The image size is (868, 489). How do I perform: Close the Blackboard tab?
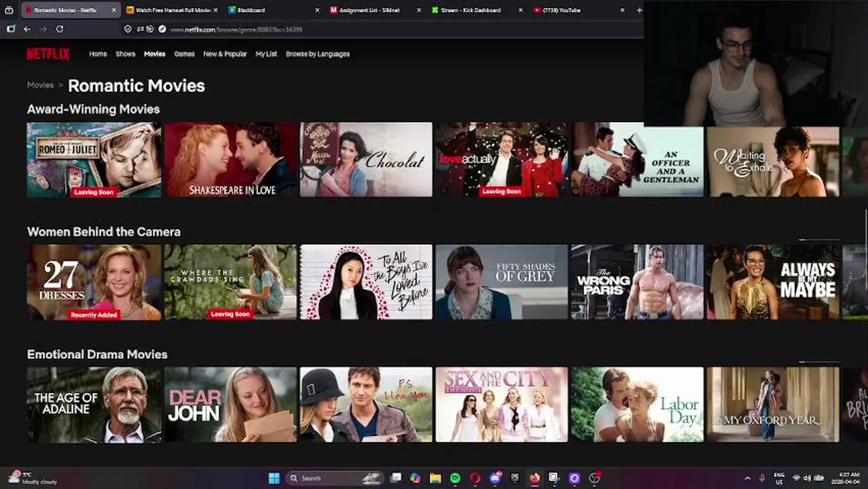pos(317,10)
